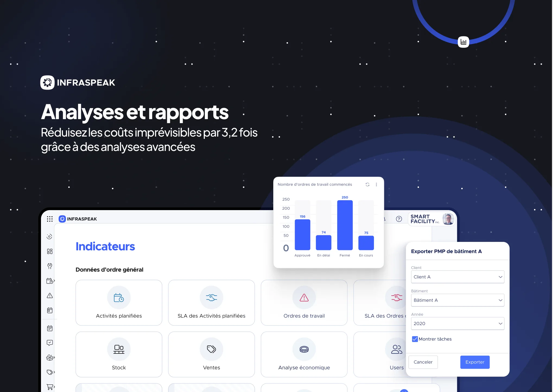Screen dimensions: 553x392
Task: Open planned activities calendar-clock sidebar icon
Action: tap(50, 281)
